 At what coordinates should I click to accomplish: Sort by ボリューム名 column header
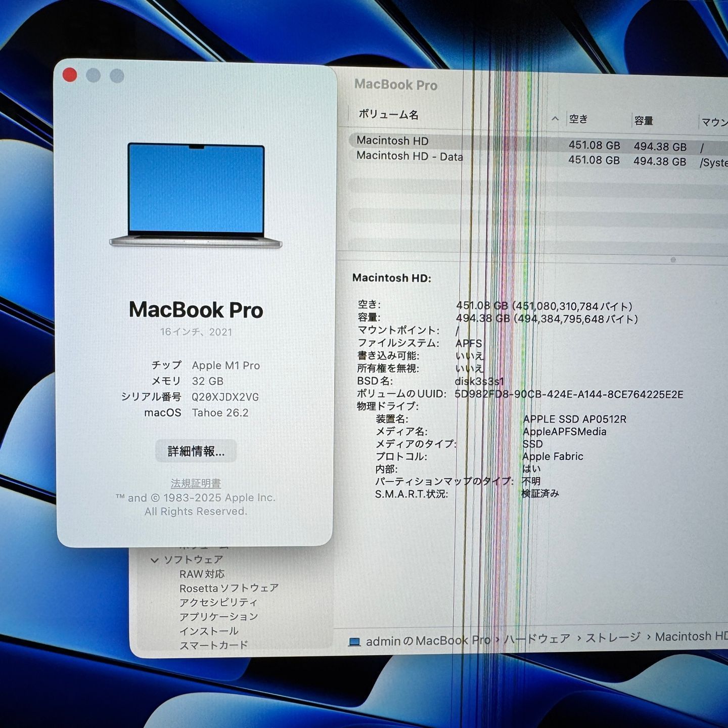[x=388, y=114]
